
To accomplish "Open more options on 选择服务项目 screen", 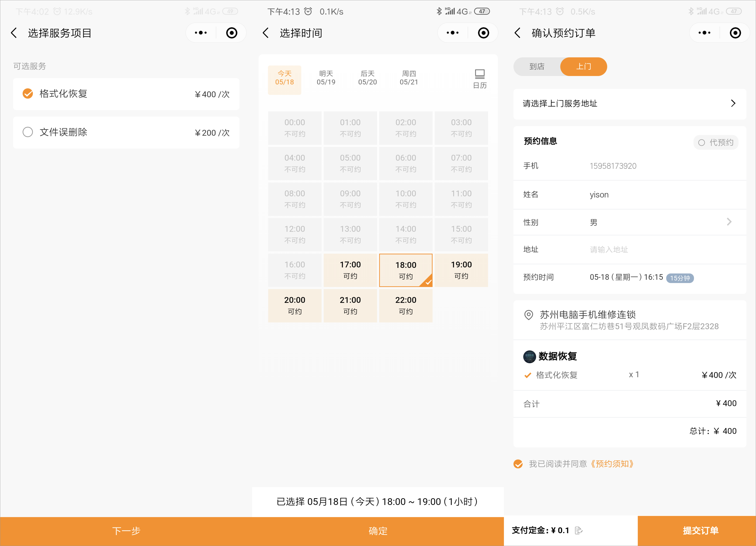I will 201,33.
